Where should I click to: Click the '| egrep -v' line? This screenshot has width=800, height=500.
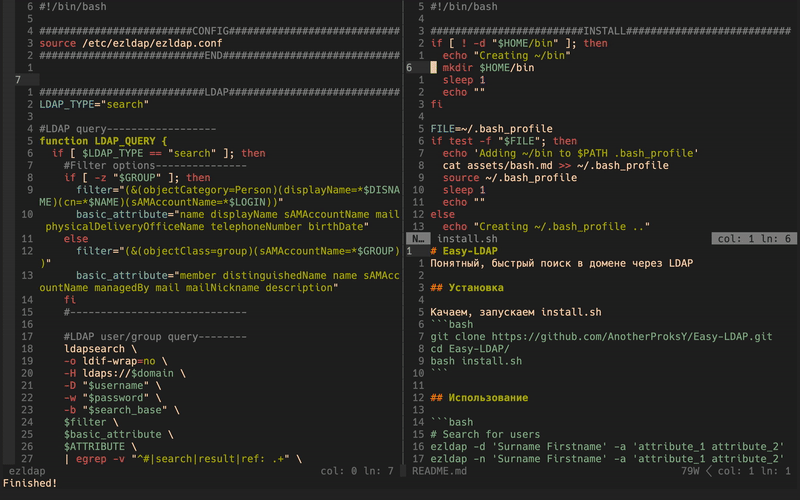pos(183,459)
